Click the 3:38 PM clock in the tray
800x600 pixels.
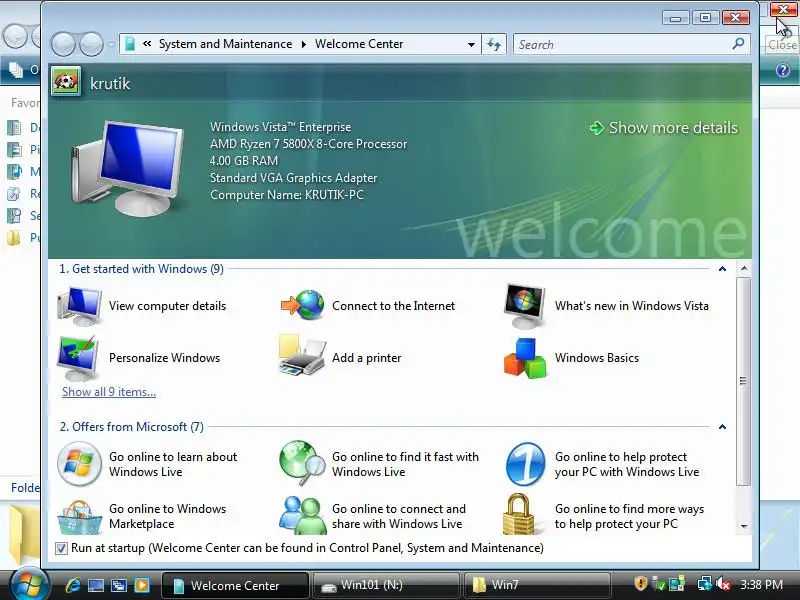click(x=761, y=584)
